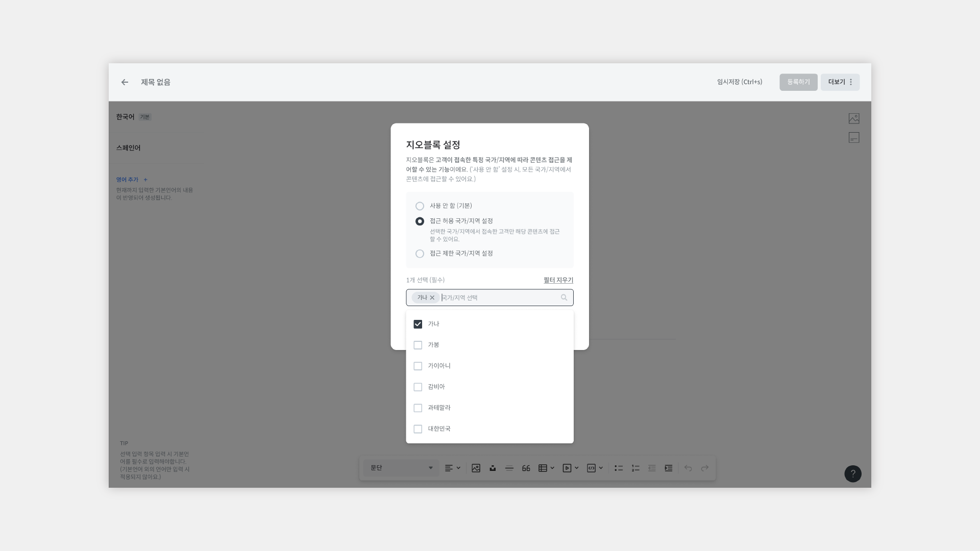Toggle numbered list
Screen dimensions: 980x551
pyautogui.click(x=635, y=468)
